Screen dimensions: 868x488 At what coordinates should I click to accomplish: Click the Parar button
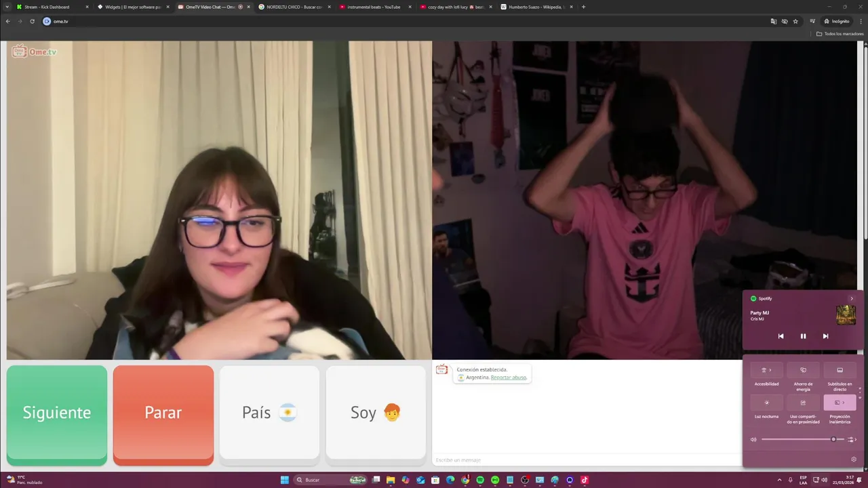coord(163,415)
